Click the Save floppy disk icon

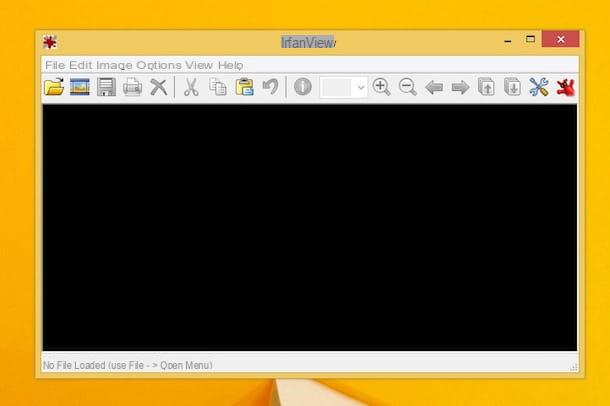(x=106, y=86)
